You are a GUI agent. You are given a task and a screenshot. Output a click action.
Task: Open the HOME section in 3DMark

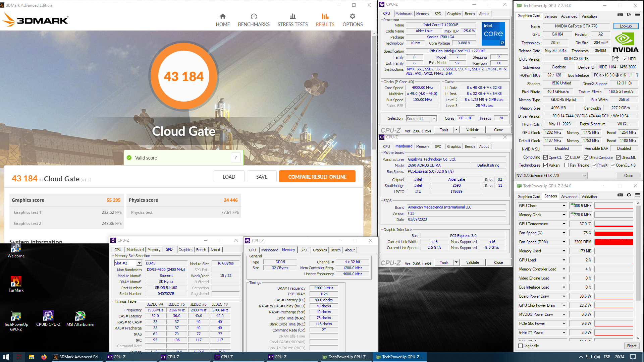coord(223,20)
